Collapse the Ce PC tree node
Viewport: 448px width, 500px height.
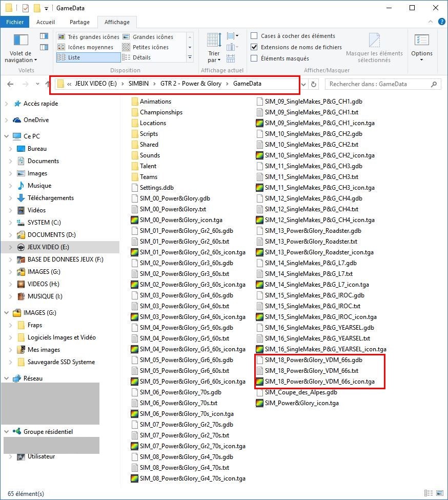pos(6,136)
